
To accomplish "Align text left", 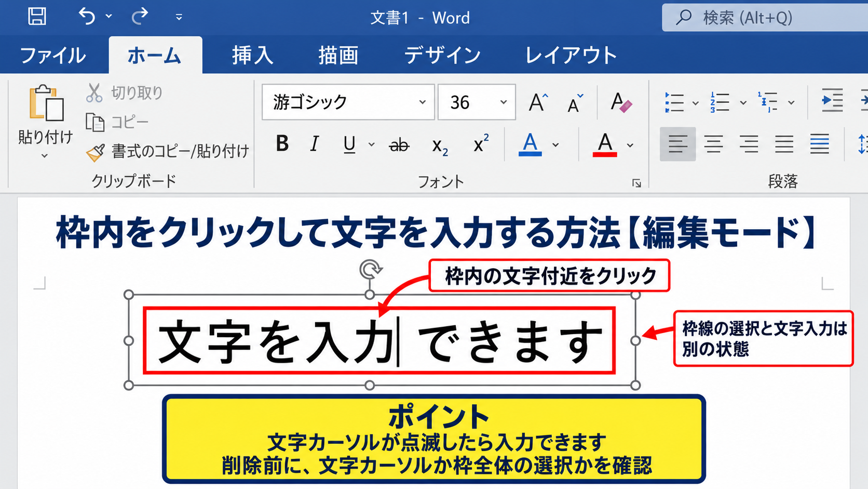I will [x=678, y=144].
